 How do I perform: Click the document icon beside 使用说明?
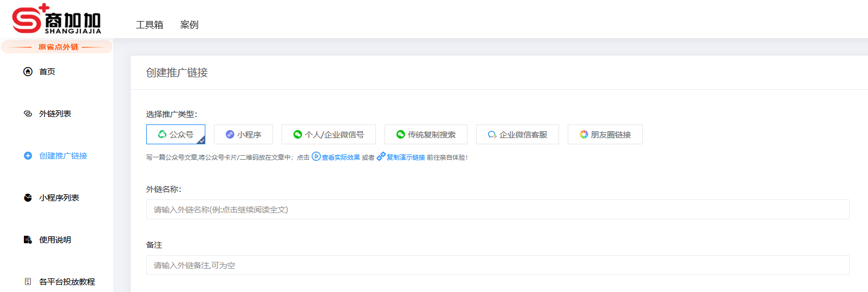coord(28,240)
